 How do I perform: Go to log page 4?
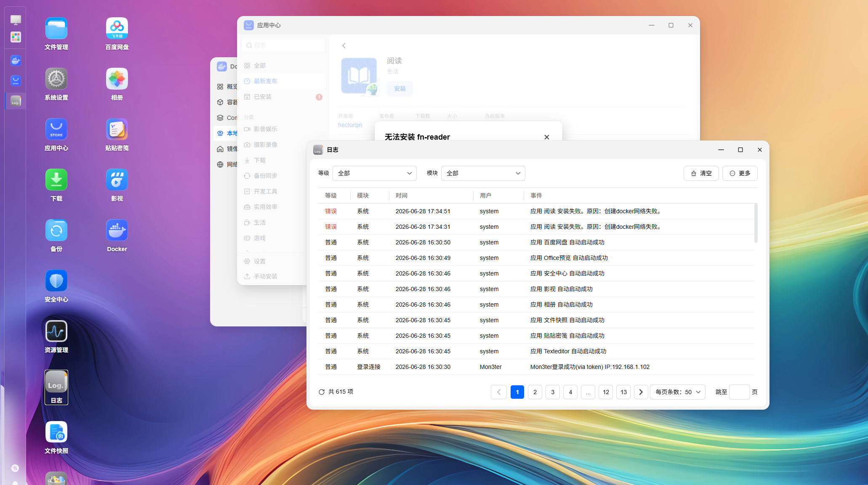coord(570,392)
